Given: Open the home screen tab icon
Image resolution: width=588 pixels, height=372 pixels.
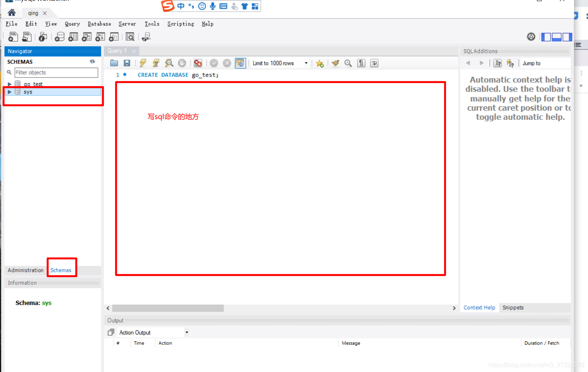Looking at the screenshot, I should [x=12, y=12].
